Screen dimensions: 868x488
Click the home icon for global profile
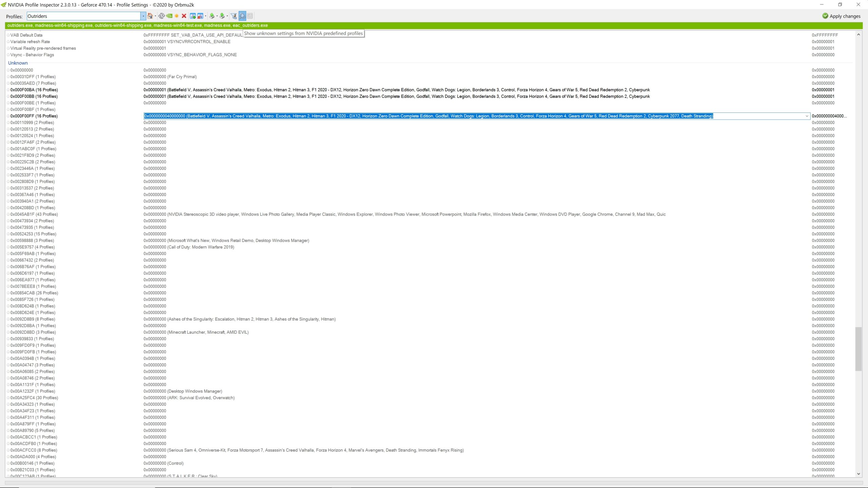[x=150, y=16]
